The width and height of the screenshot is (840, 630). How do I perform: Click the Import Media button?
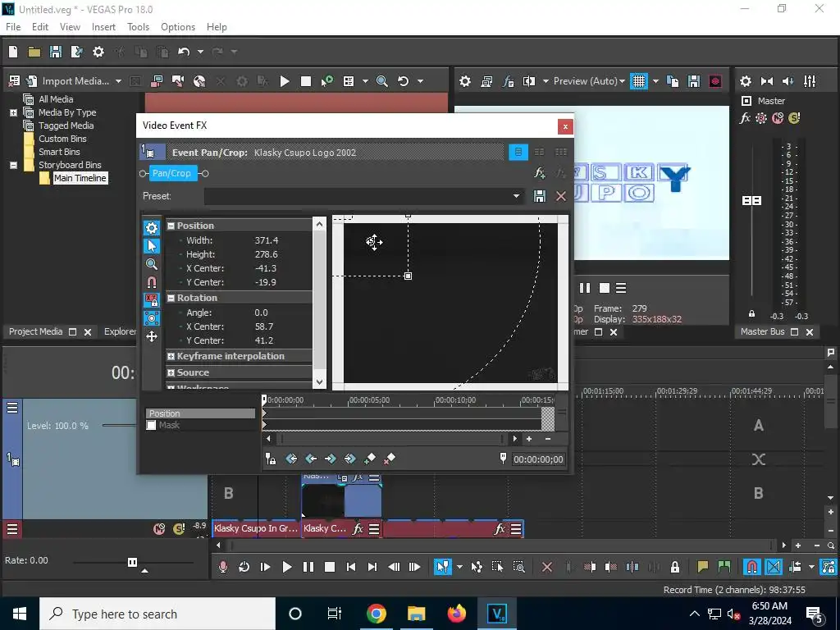68,81
